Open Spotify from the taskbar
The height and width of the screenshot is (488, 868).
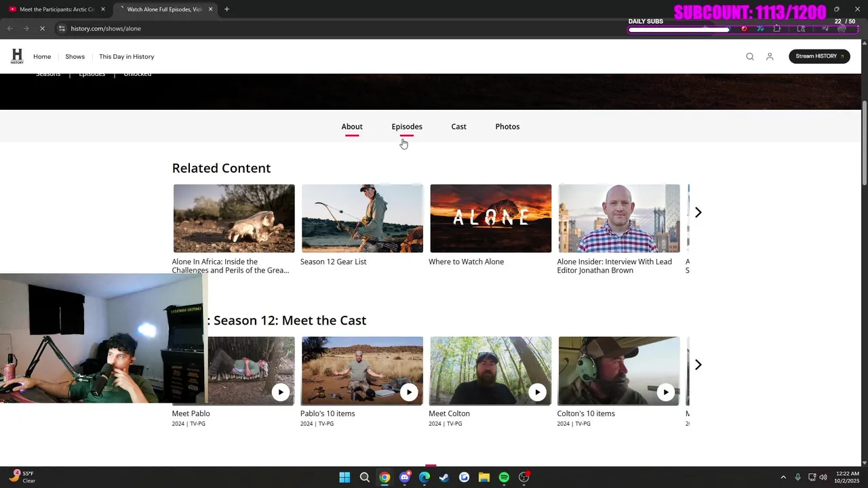pyautogui.click(x=504, y=477)
